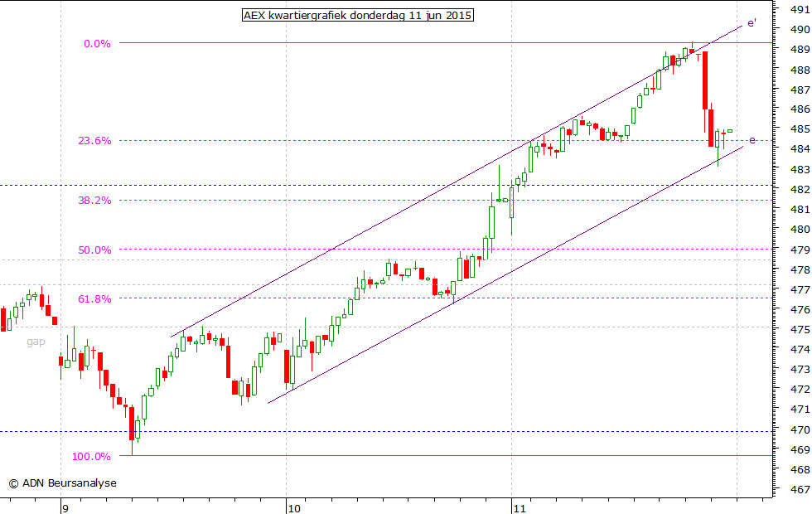Select the 0.0% Fibonacci level label

click(x=98, y=43)
